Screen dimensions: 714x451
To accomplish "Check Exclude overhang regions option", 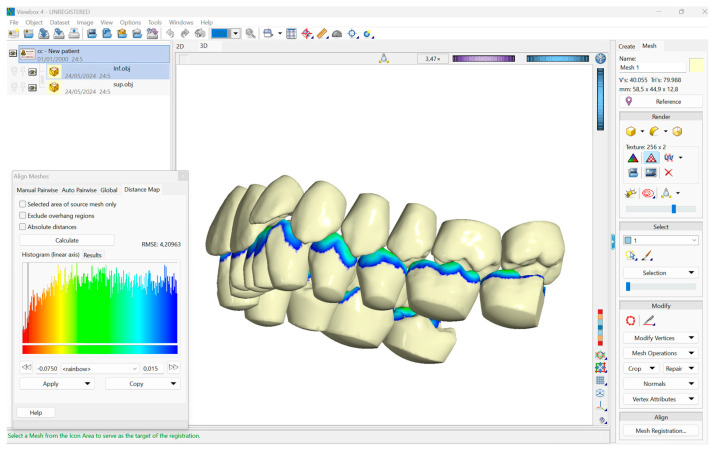I will click(22, 215).
